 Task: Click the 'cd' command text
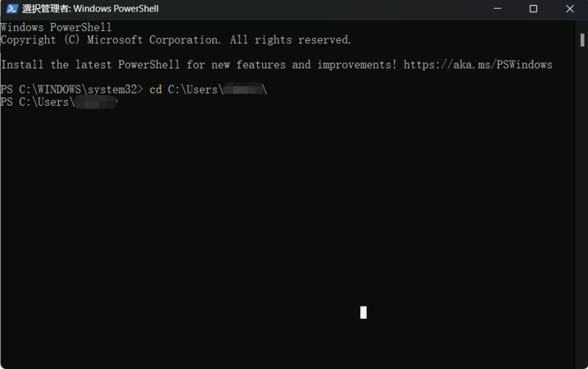coord(156,89)
